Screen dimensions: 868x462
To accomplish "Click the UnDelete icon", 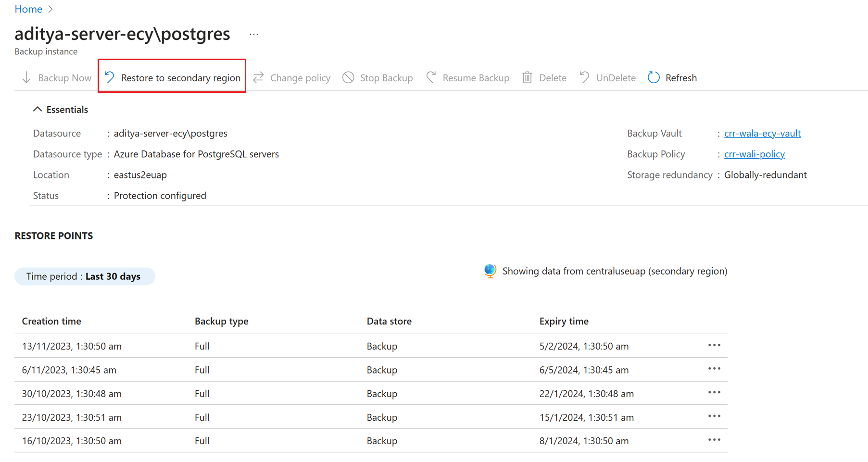I will [x=584, y=77].
